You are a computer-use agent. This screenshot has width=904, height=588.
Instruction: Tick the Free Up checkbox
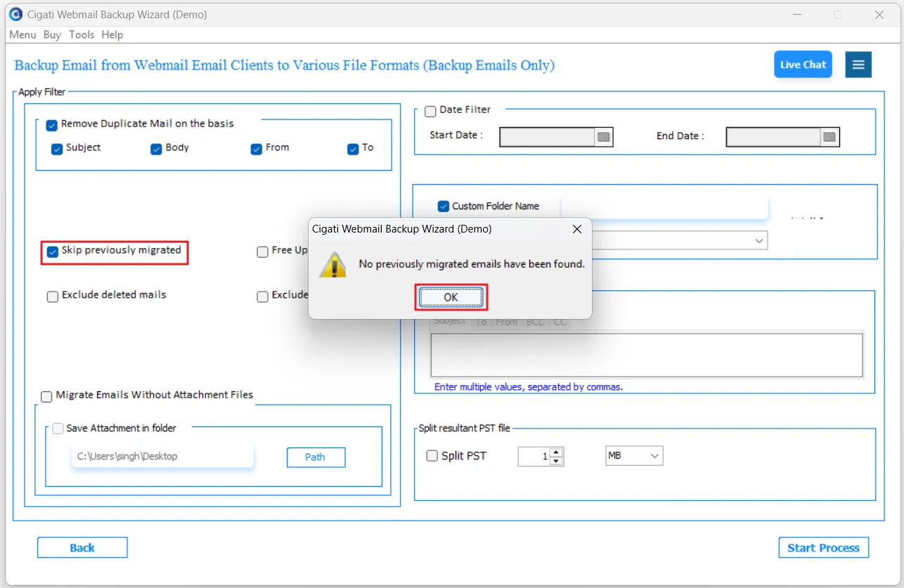[x=262, y=251]
